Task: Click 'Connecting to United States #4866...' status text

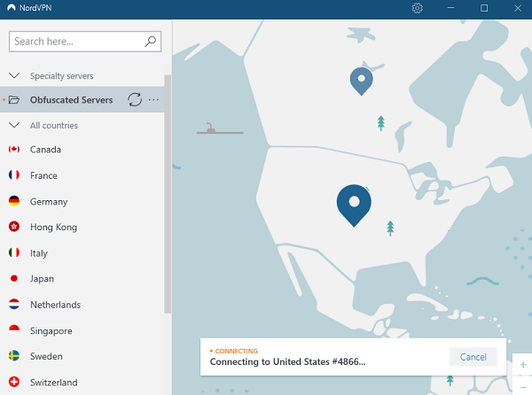Action: coord(287,361)
